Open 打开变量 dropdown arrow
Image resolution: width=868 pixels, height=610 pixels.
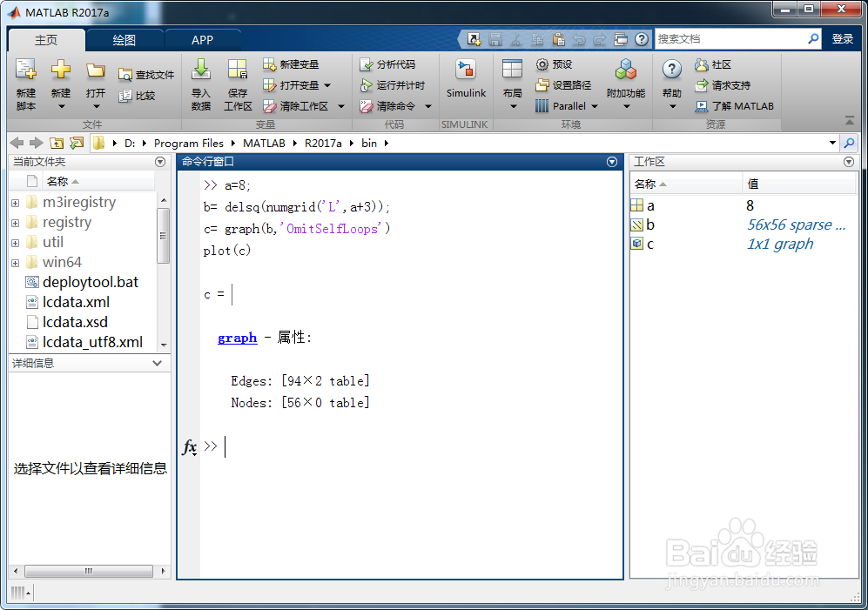327,85
